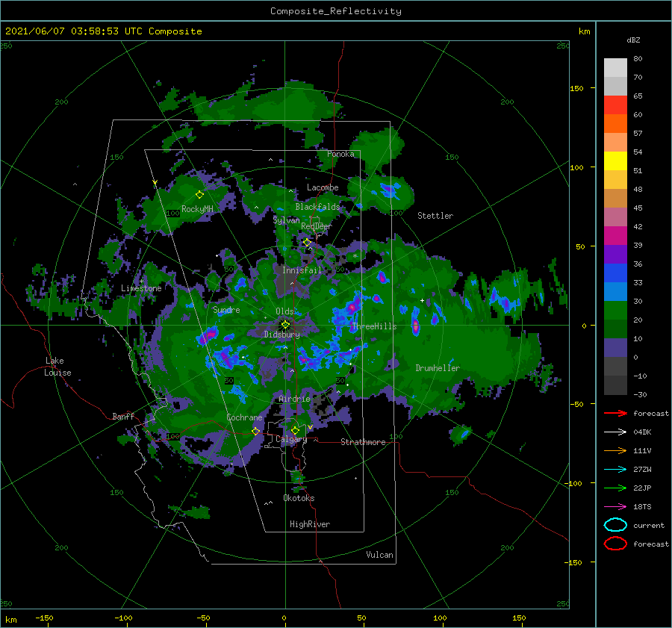Click the Limestone label
This screenshot has width=672, height=628.
point(141,288)
